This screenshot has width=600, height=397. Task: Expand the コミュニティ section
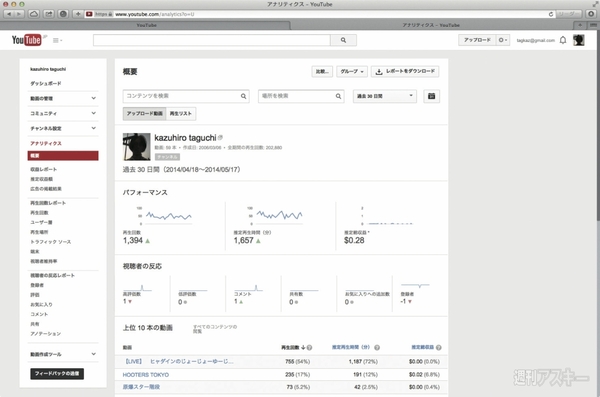point(63,113)
